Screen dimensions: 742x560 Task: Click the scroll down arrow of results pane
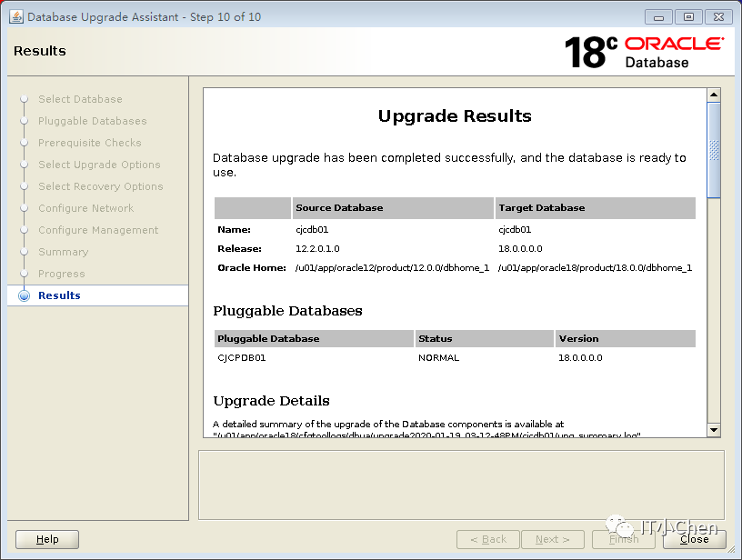tap(714, 430)
